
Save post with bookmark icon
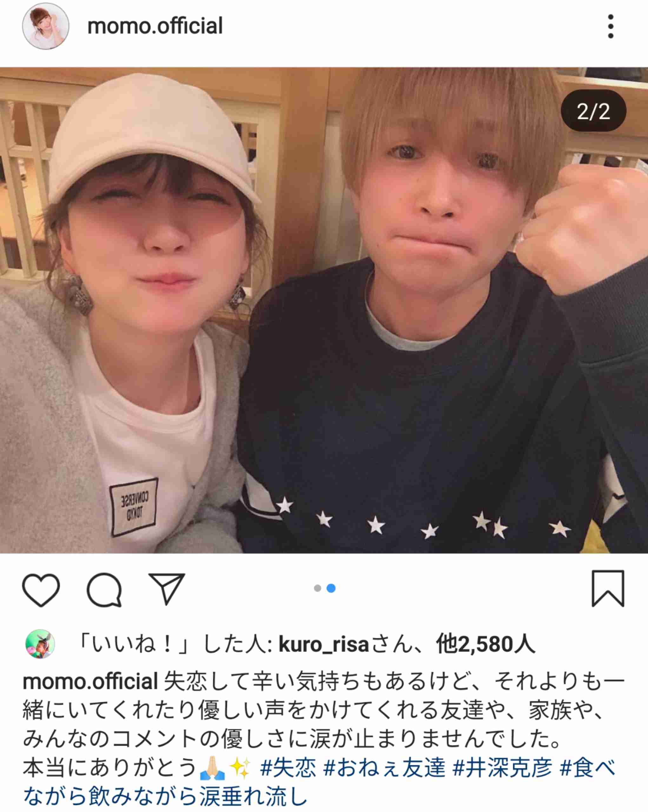coord(608,588)
